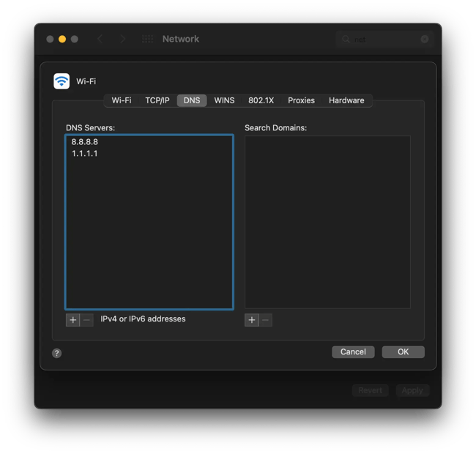Screen dimensions: 476x454
Task: Switch to the Wi-Fi tab
Action: click(x=122, y=100)
